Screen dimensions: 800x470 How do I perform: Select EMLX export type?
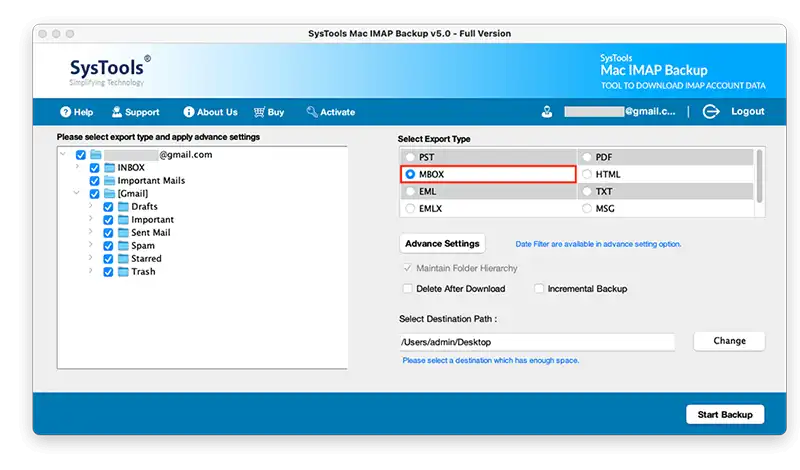410,208
